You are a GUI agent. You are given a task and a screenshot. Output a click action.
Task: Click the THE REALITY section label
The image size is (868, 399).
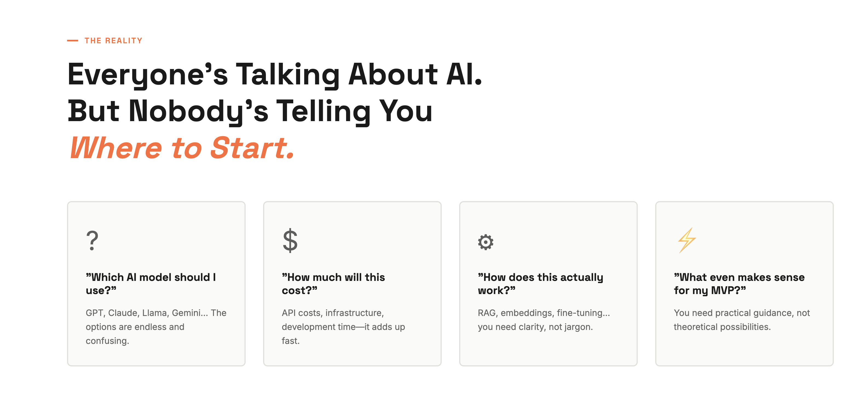pos(113,41)
